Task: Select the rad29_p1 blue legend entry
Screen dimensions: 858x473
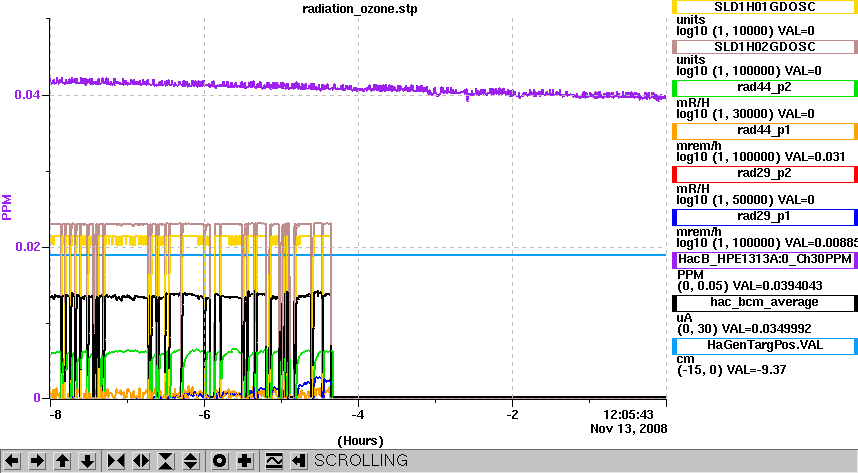Action: (764, 217)
